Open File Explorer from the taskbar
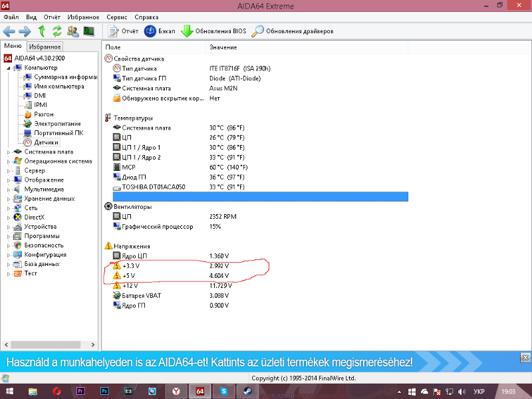The image size is (532, 399). point(33,391)
